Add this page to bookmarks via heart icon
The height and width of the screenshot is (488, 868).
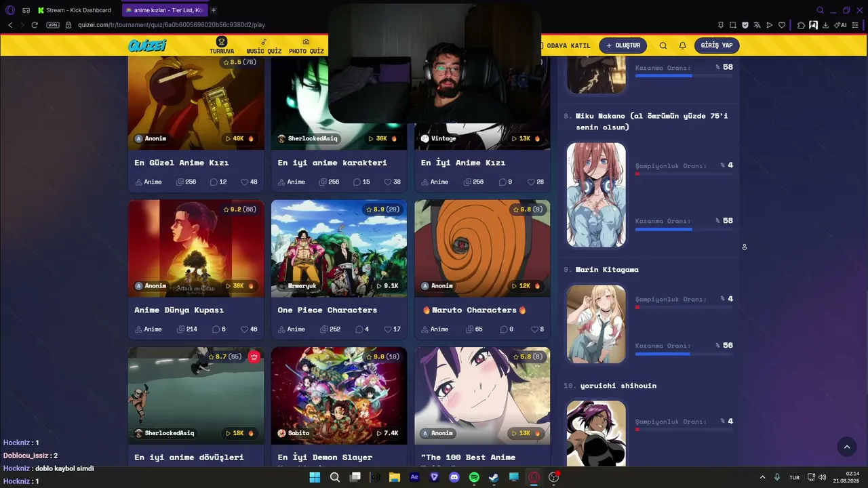[x=782, y=25]
